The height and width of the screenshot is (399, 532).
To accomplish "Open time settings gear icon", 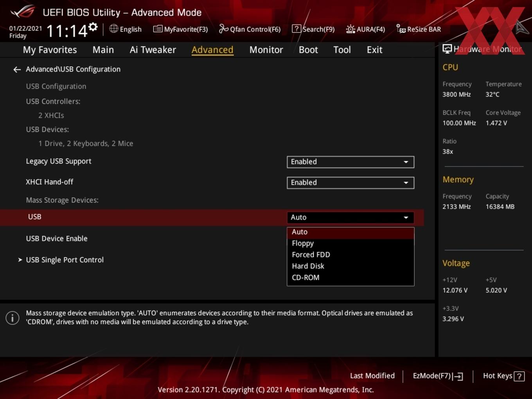I will pyautogui.click(x=93, y=27).
